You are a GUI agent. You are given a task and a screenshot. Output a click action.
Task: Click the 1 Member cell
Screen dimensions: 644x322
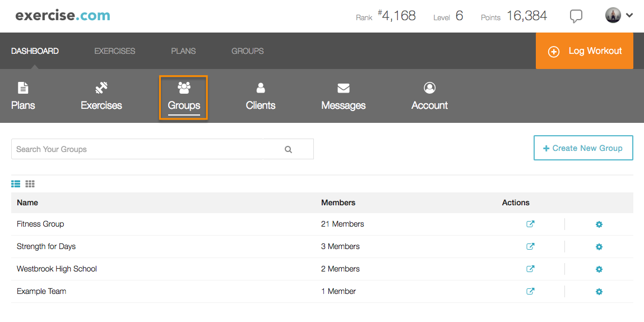[339, 291]
